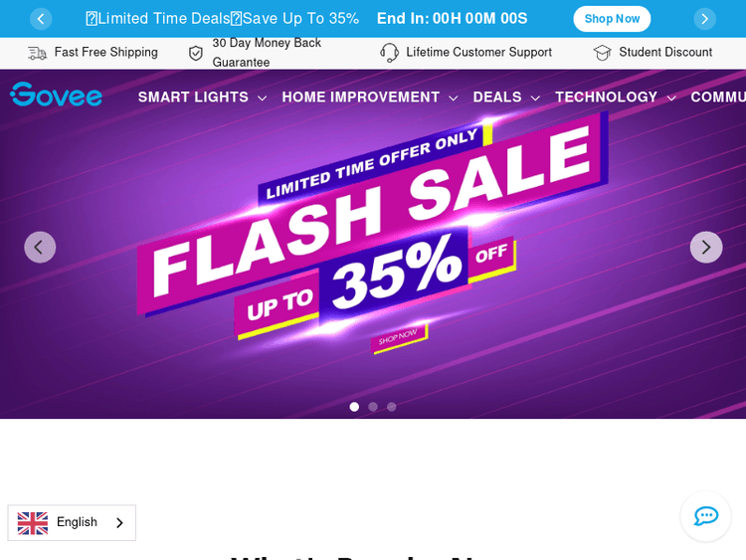Open the English language selector
Image resolution: width=746 pixels, height=560 pixels.
pos(72,522)
